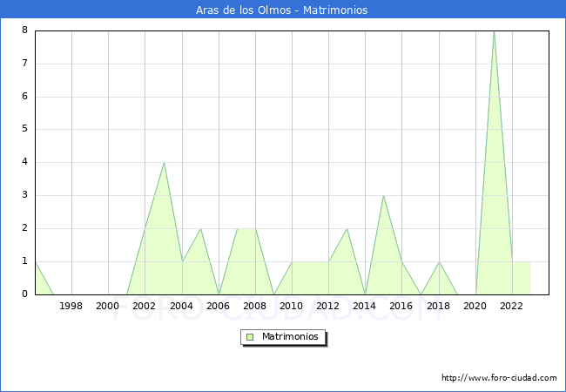Select the 2006 x-axis label

pos(218,306)
